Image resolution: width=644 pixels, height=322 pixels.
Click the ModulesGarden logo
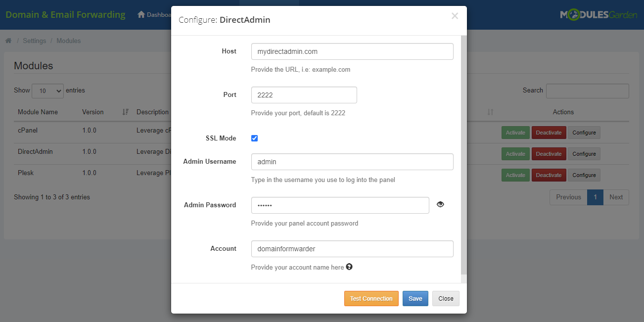(598, 14)
